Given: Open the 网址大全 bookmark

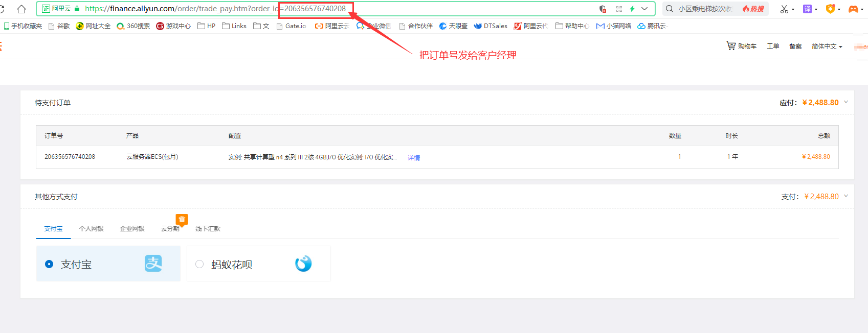Looking at the screenshot, I should (x=93, y=26).
